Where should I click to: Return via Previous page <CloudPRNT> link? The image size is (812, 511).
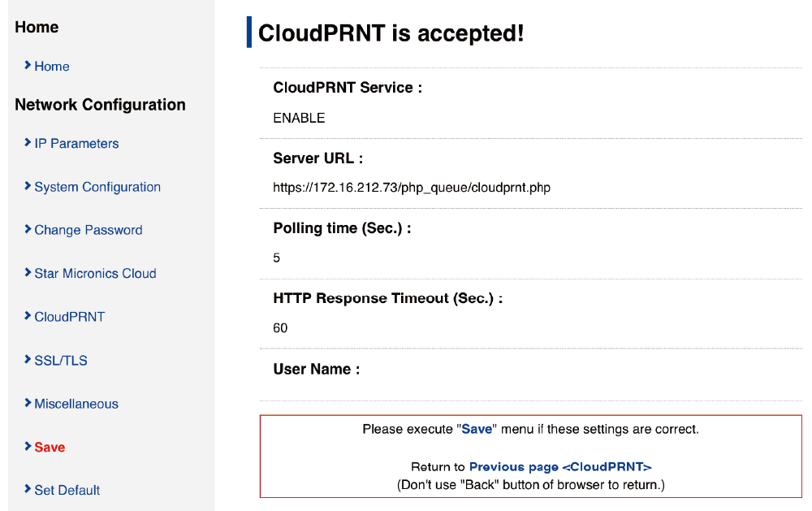560,467
